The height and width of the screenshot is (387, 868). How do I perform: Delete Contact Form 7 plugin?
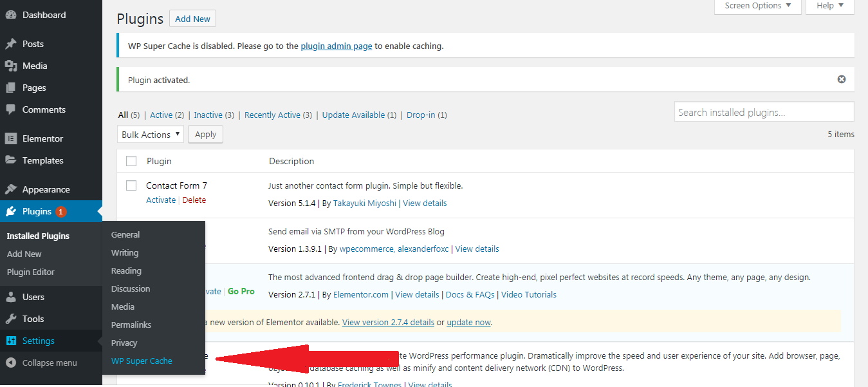[x=194, y=200]
